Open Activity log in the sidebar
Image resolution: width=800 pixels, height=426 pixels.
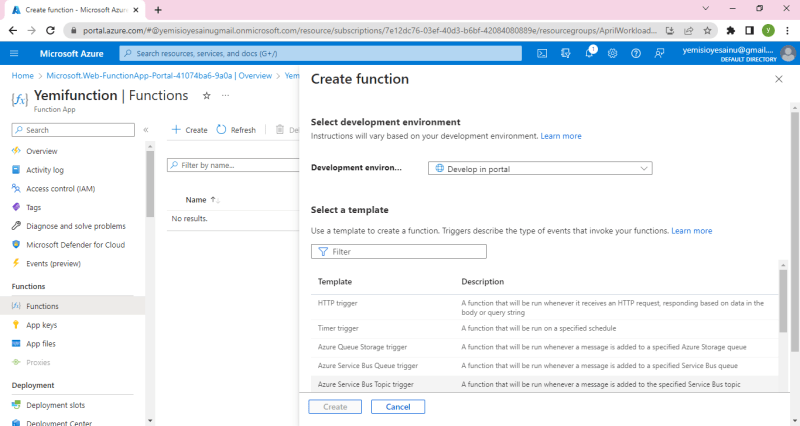[45, 170]
